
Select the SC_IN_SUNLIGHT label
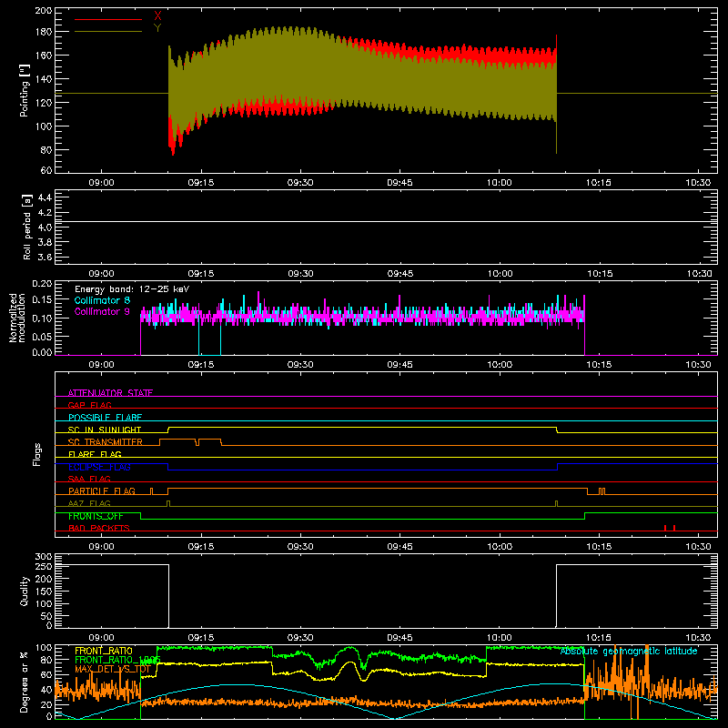coord(105,430)
